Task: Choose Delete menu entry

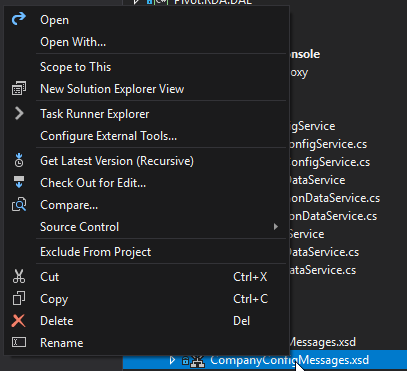Action: click(146, 321)
